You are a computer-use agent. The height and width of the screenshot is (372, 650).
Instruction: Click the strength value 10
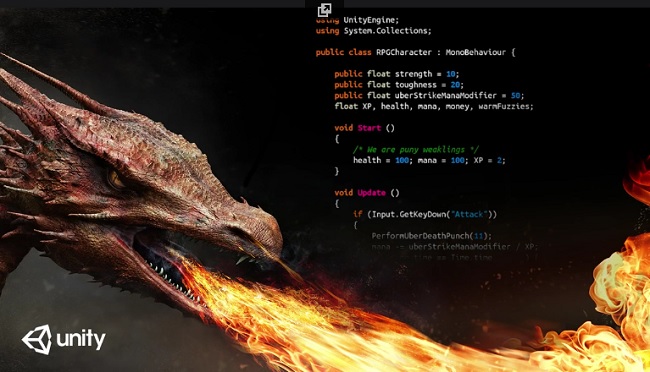[x=451, y=74]
